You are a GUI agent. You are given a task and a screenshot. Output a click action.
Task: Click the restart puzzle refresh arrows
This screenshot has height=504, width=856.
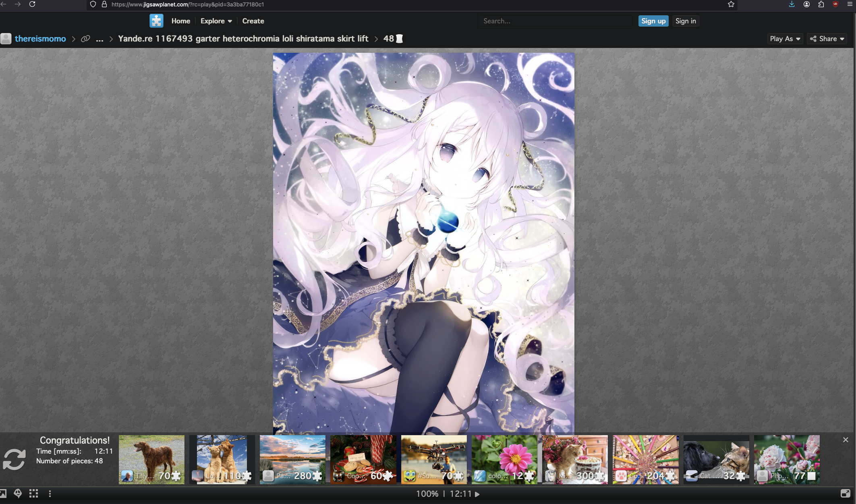click(x=14, y=460)
